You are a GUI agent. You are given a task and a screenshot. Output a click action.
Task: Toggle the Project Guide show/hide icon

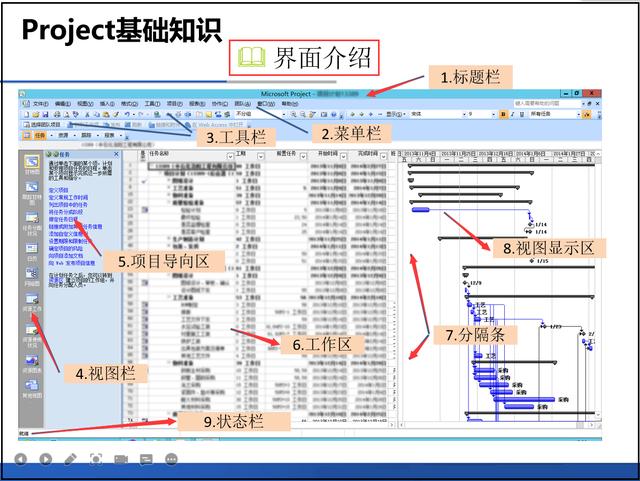click(x=27, y=135)
